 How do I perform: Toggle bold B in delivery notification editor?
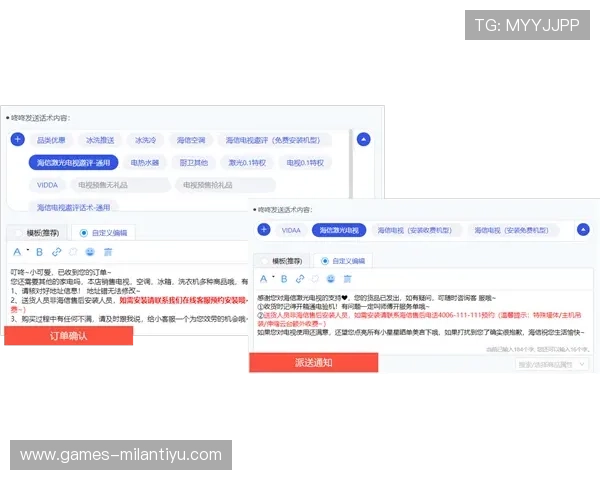(x=284, y=279)
